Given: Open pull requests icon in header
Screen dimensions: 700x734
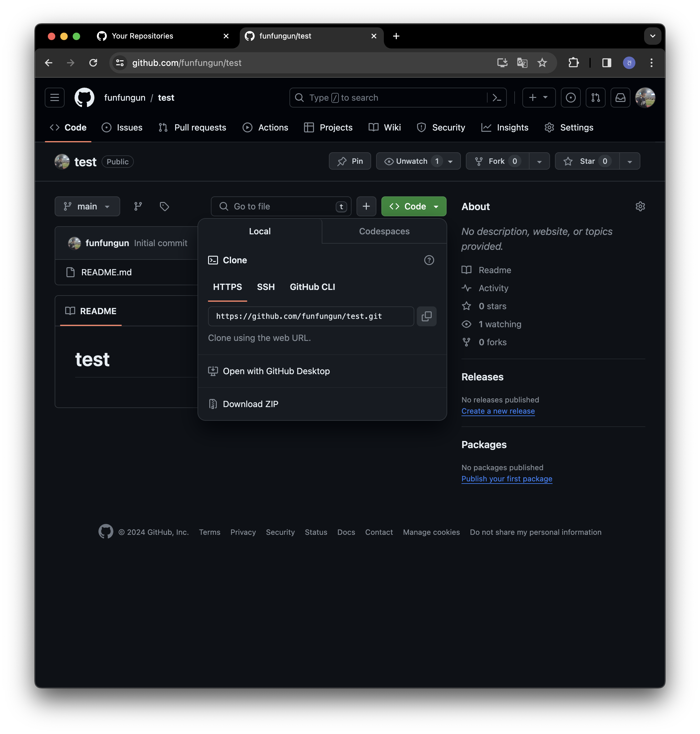Looking at the screenshot, I should click(x=595, y=98).
